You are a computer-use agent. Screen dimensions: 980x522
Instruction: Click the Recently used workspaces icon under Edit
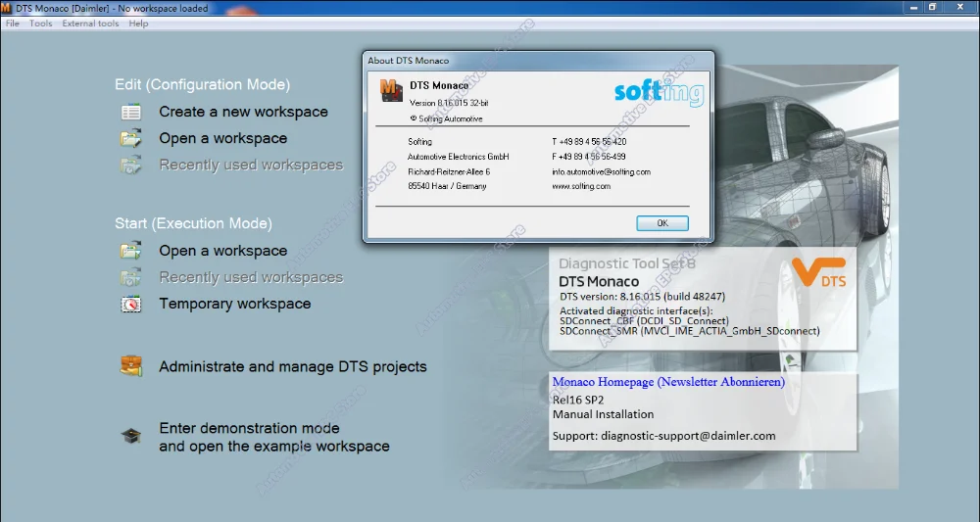point(131,165)
